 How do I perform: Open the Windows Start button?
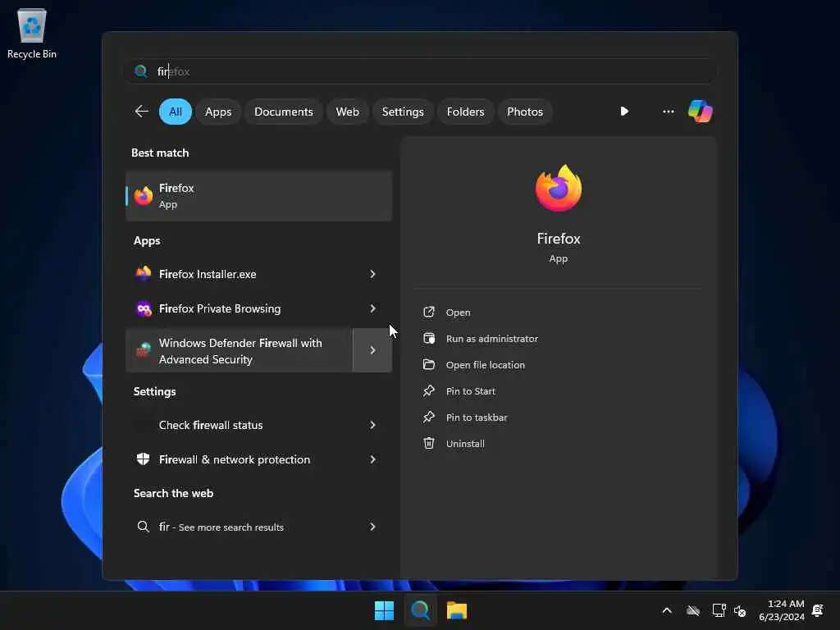point(384,610)
